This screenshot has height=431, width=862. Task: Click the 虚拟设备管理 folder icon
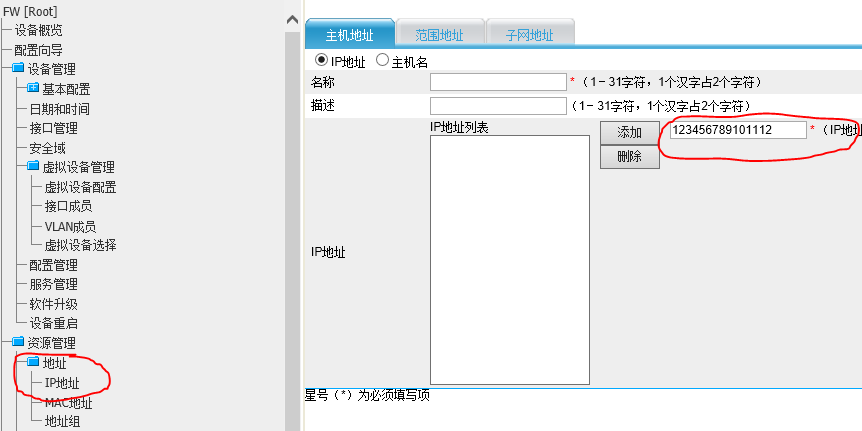(33, 166)
